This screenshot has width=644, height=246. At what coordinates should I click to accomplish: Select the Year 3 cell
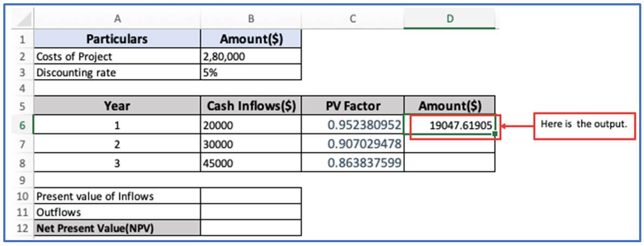pyautogui.click(x=117, y=163)
